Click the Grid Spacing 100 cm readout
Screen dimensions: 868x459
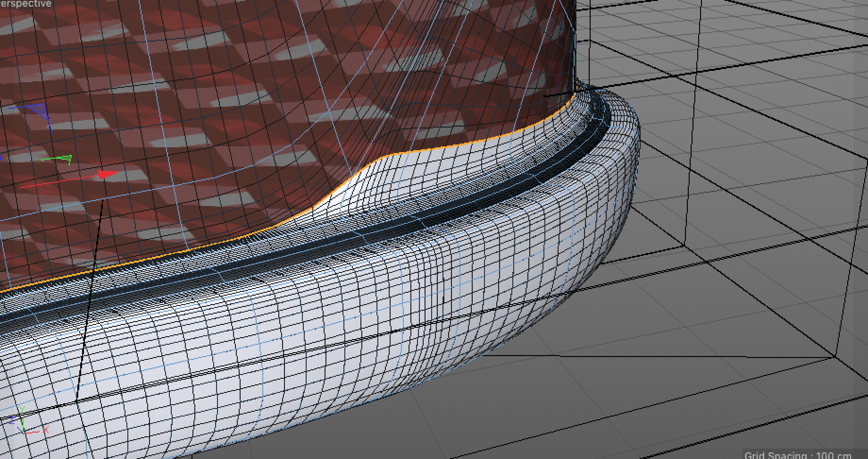[x=798, y=455]
